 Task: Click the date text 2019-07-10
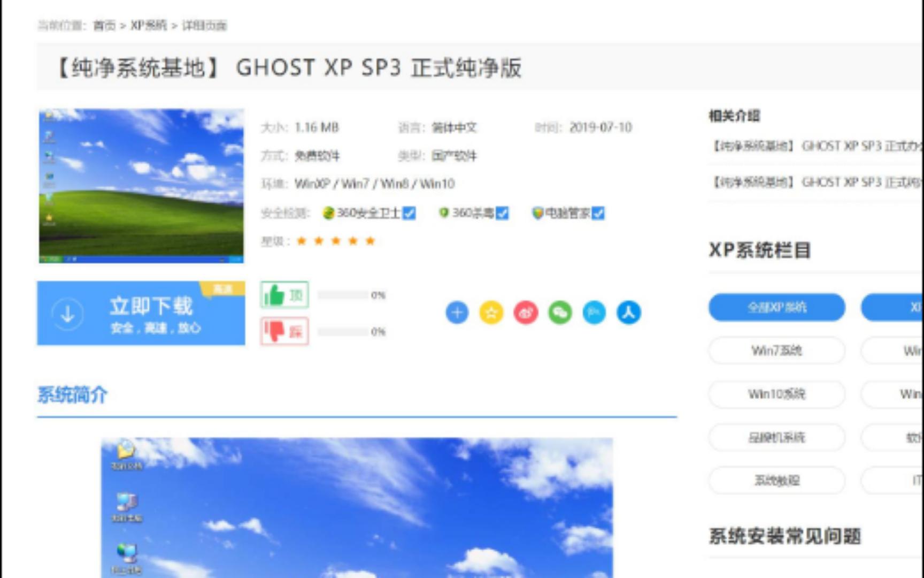(600, 127)
